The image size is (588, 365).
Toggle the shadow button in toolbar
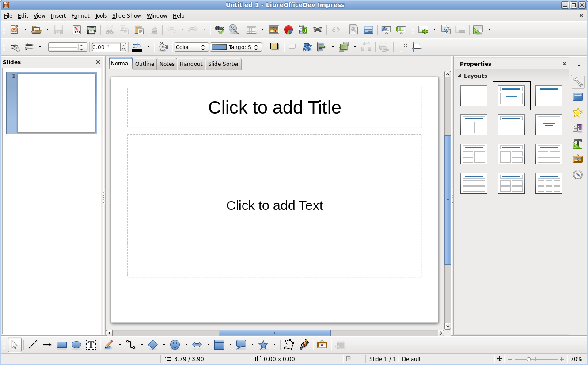coord(274,47)
